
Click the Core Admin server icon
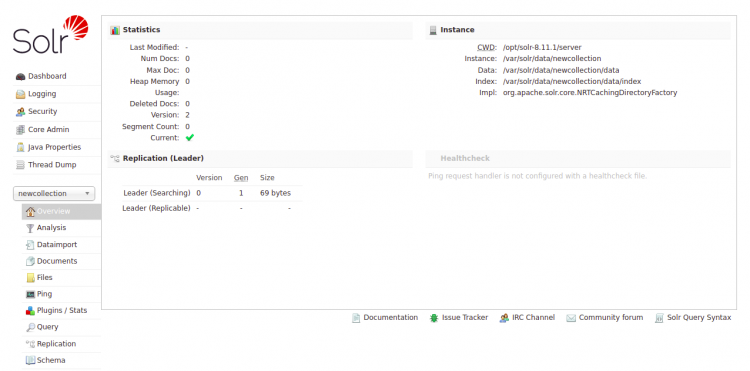(x=20, y=130)
